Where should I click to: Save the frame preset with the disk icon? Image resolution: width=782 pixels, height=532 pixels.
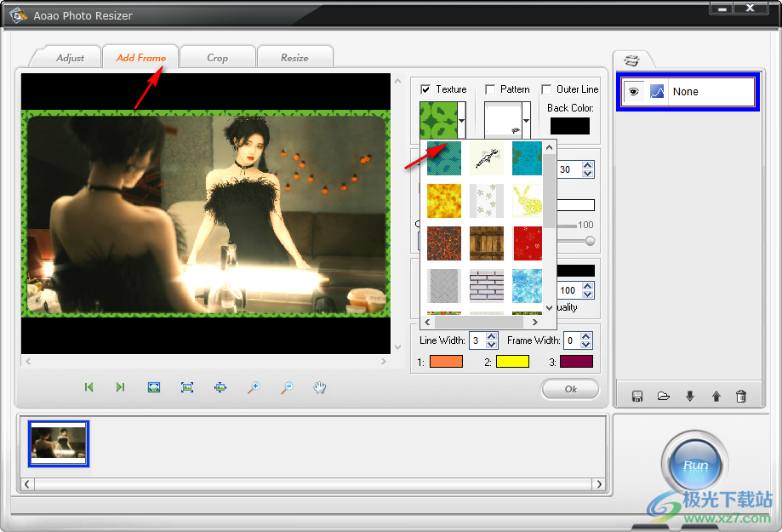pos(636,395)
